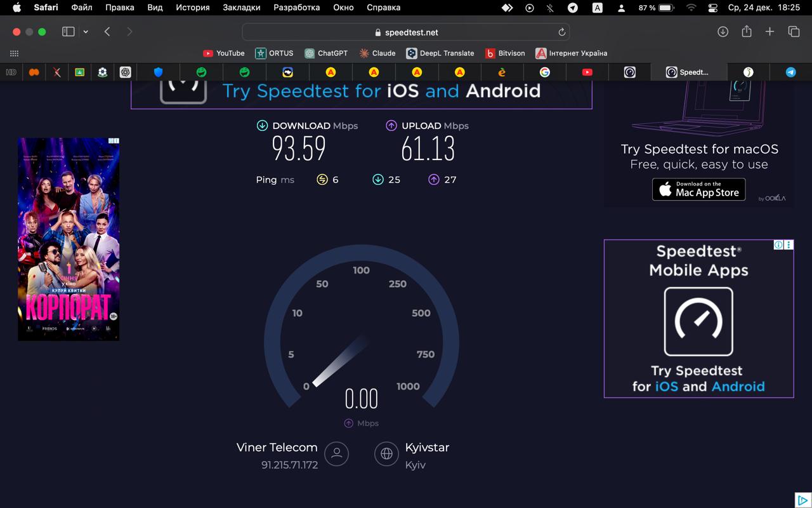Switch to the Google tab

[544, 72]
